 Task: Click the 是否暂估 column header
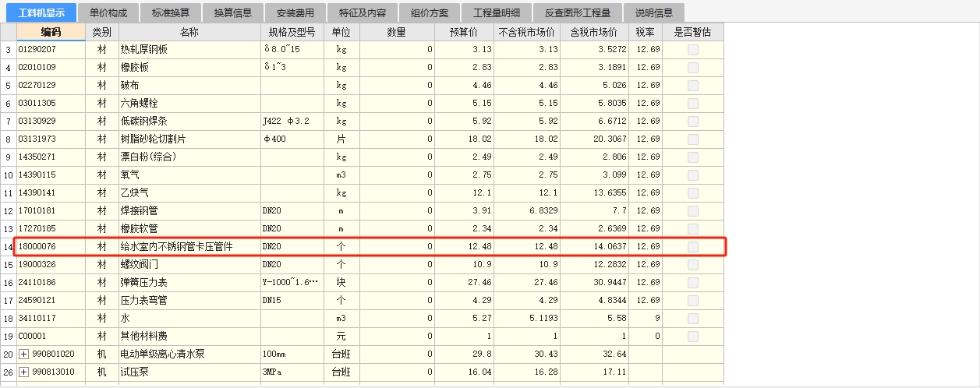coord(693,32)
